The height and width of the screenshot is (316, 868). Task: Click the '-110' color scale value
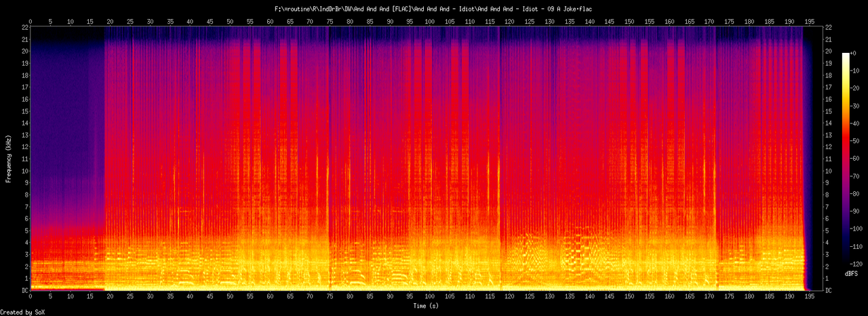[858, 247]
